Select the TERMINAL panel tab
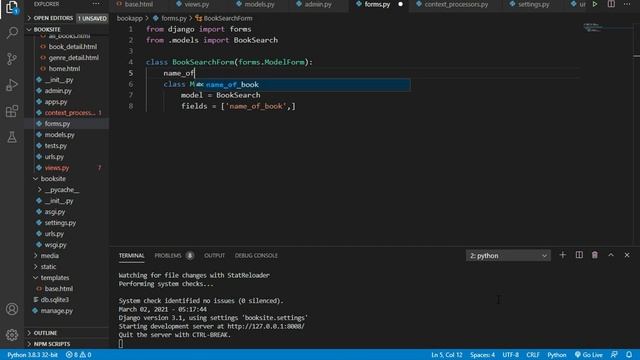Image resolution: width=640 pixels, height=360 pixels. 131,256
